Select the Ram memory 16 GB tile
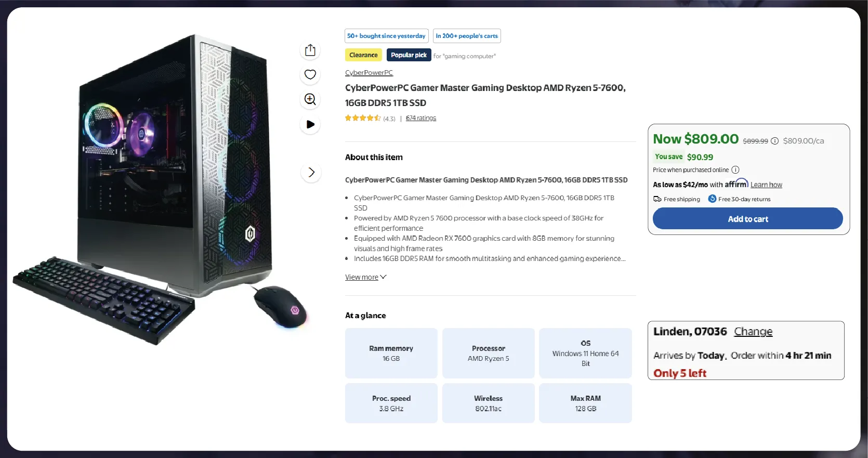The image size is (868, 458). (391, 353)
